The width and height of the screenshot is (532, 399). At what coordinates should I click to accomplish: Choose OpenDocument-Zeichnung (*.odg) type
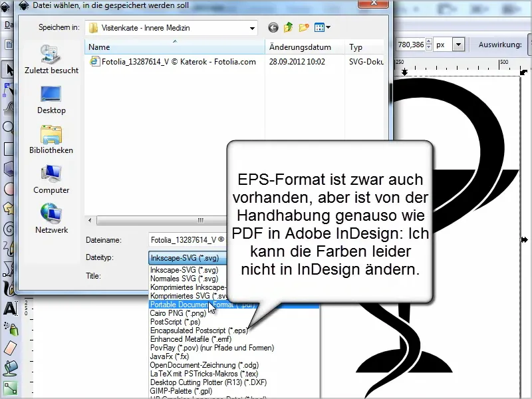204,365
